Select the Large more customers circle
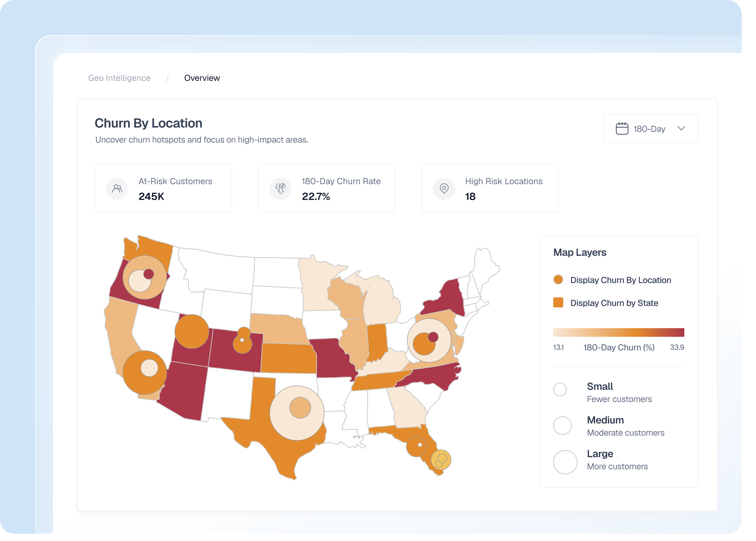756x541 pixels. [x=565, y=462]
